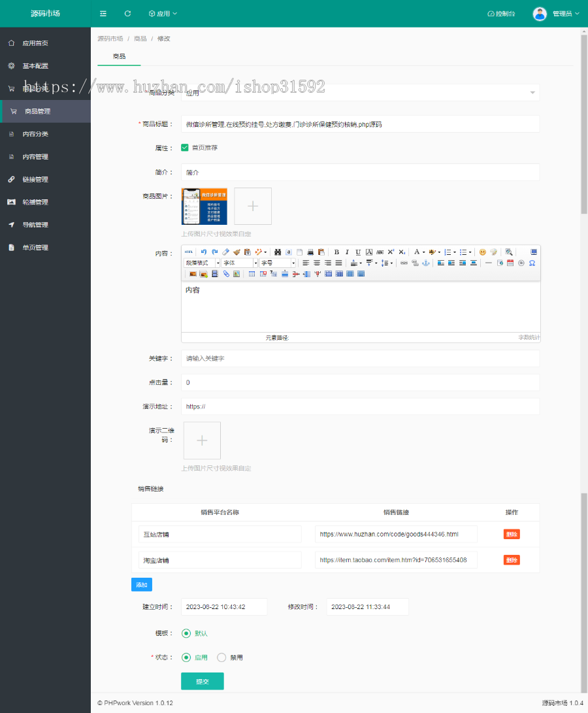Insert an anchor in the editor
588x713 pixels.
click(x=426, y=263)
